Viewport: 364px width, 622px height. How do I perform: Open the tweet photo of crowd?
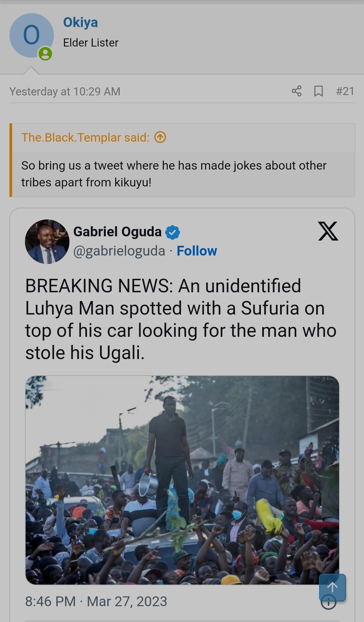(182, 480)
